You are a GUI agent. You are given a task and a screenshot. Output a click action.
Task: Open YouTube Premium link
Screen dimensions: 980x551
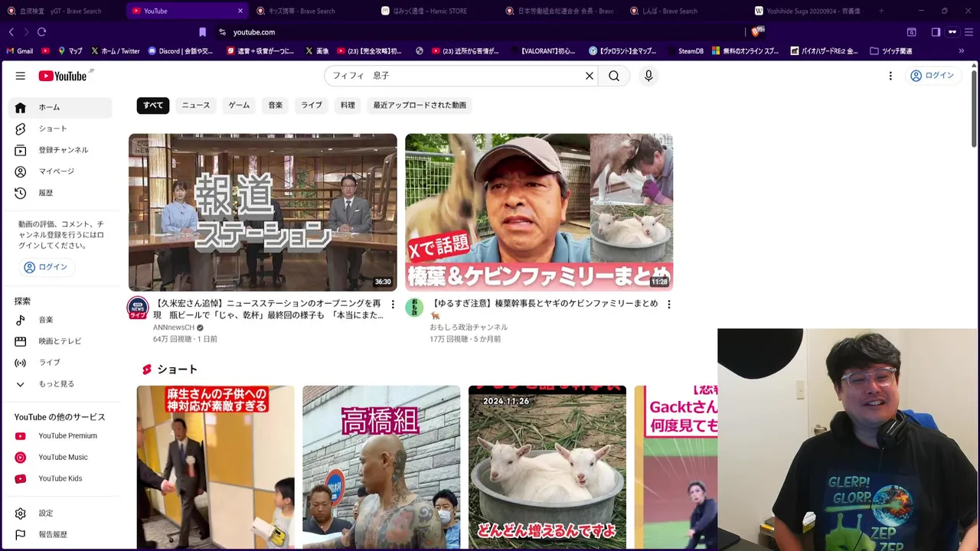(x=60, y=436)
